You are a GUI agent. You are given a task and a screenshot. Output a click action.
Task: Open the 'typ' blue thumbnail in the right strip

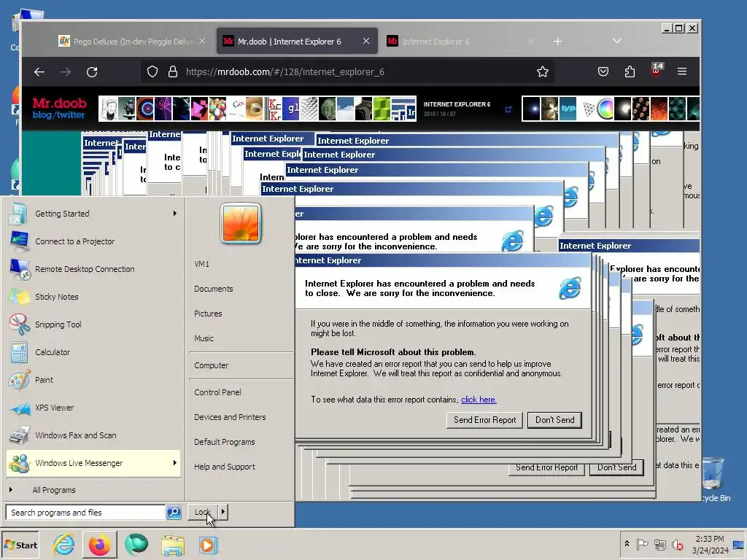click(x=568, y=109)
